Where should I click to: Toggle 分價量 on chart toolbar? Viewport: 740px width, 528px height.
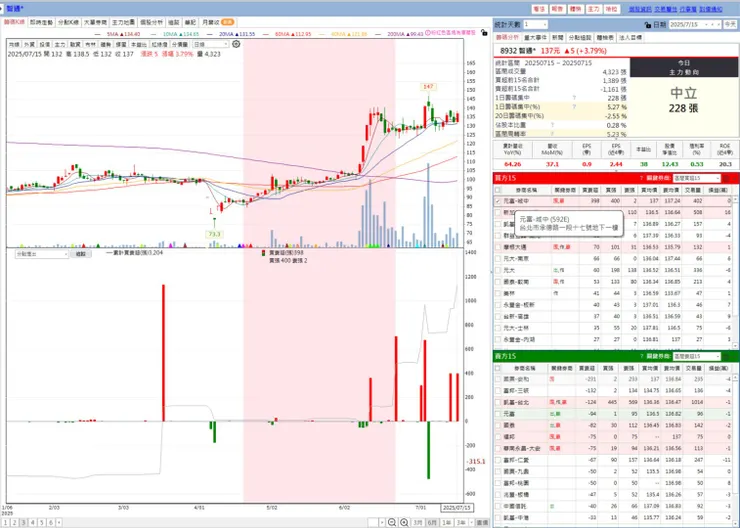click(x=180, y=44)
